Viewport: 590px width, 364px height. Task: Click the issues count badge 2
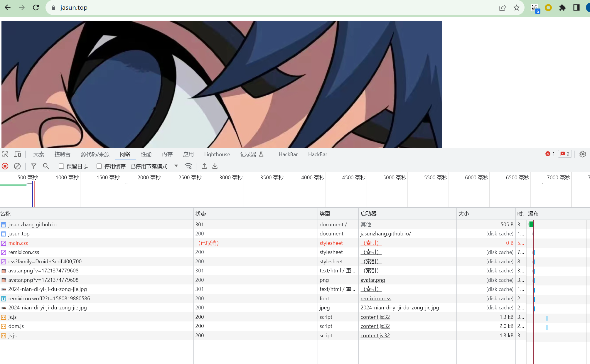(x=565, y=154)
